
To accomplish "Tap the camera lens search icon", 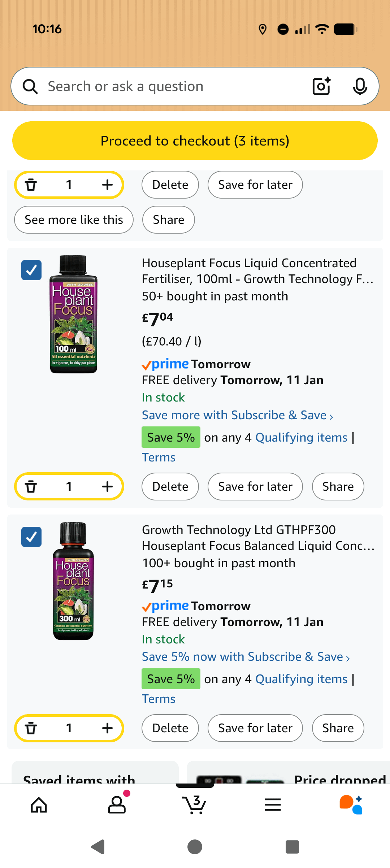I will pos(321,86).
